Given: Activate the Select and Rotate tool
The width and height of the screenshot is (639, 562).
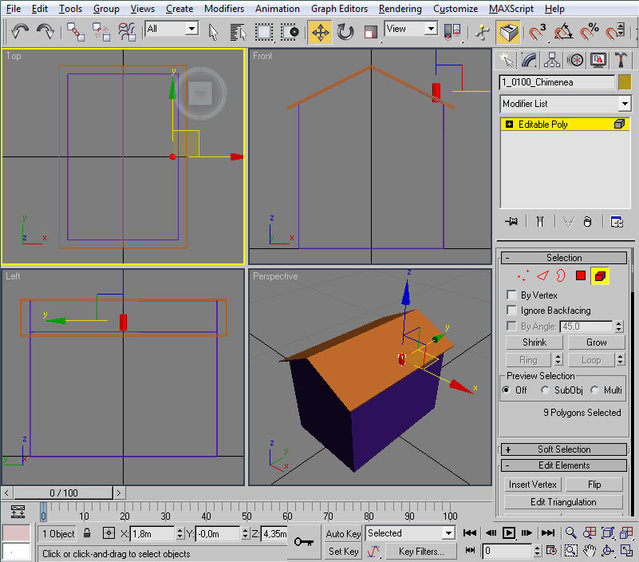Looking at the screenshot, I should tap(346, 31).
